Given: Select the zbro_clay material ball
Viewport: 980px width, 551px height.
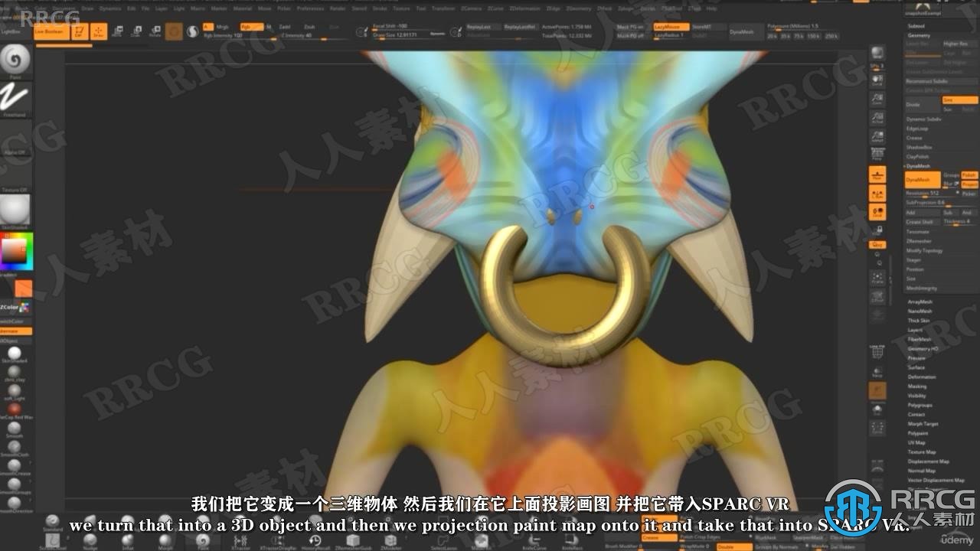Looking at the screenshot, I should click(x=15, y=372).
